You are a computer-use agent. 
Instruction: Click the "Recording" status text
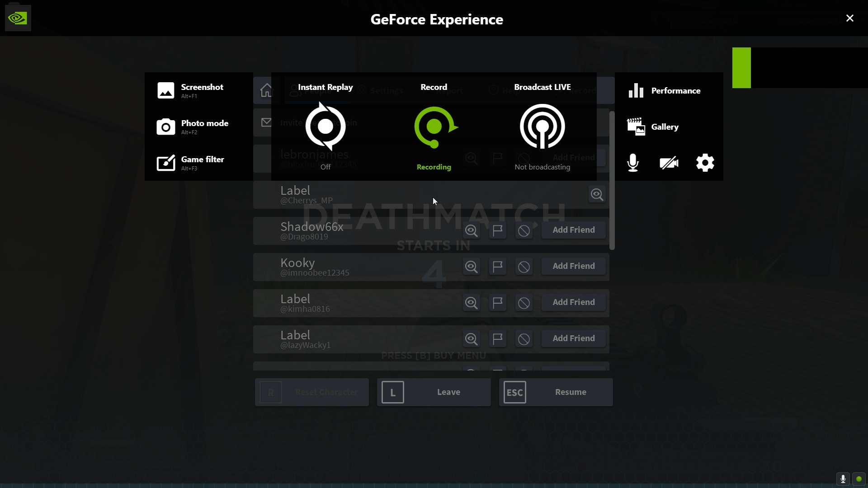434,167
